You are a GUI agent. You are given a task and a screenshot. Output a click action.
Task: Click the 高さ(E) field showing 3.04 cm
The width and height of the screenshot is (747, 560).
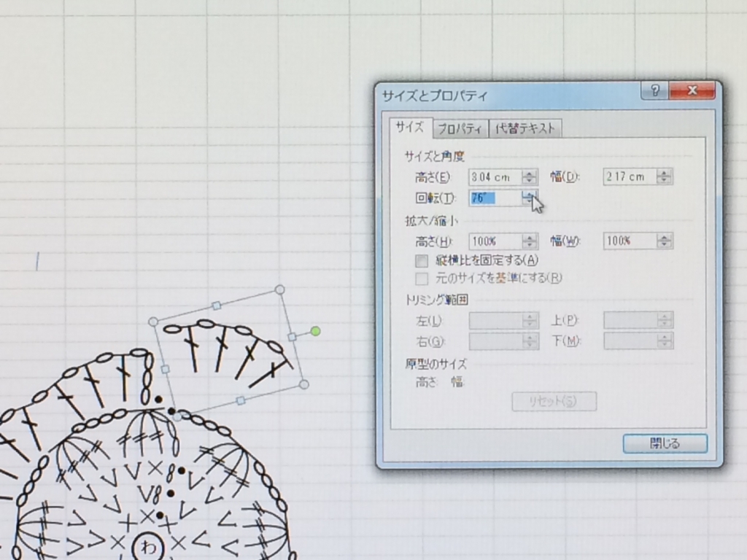click(x=495, y=177)
